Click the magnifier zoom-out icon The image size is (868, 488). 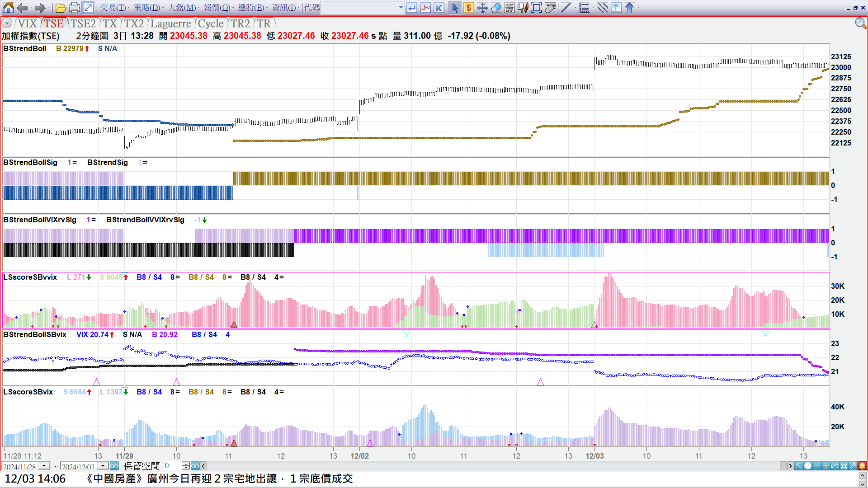(860, 23)
